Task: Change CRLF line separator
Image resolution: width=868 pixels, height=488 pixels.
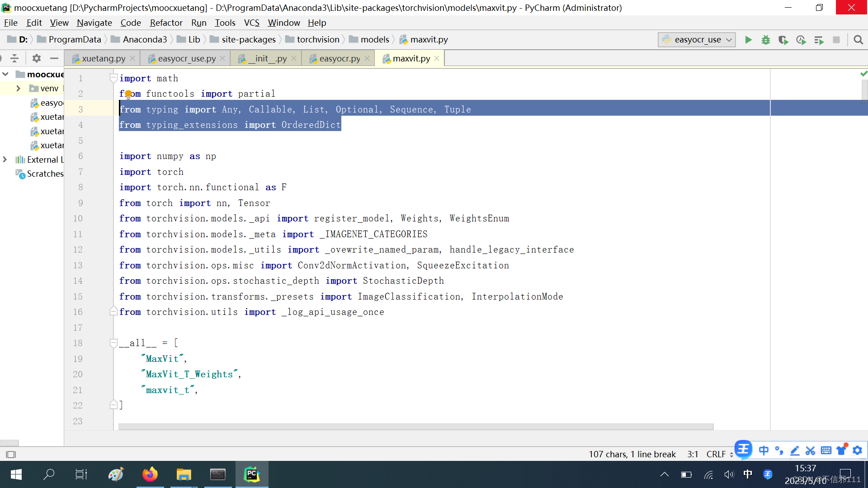Action: (719, 454)
